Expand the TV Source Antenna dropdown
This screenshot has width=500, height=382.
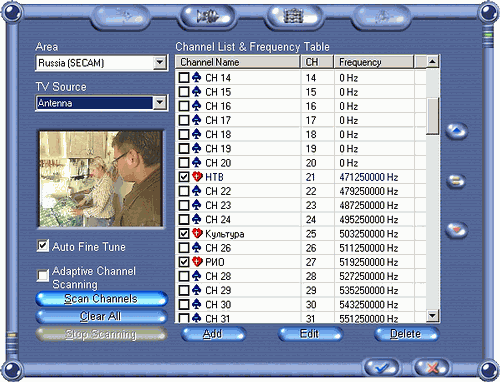coord(102,103)
